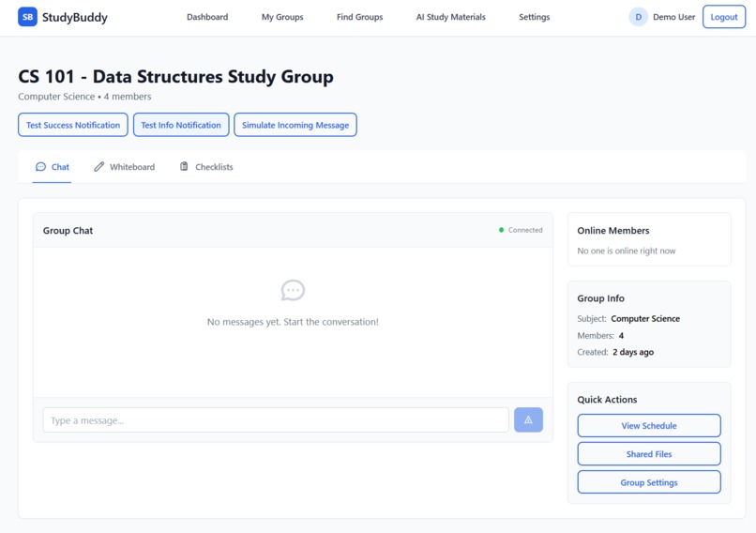Screen dimensions: 756x533
Task: Click the send message arrow button
Action: pyautogui.click(x=528, y=419)
